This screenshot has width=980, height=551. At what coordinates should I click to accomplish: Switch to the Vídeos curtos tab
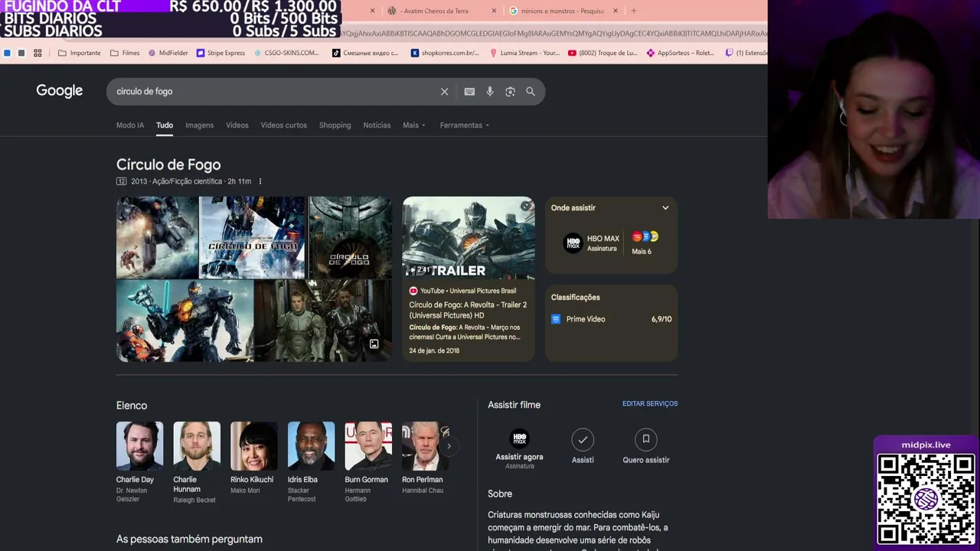coord(283,126)
